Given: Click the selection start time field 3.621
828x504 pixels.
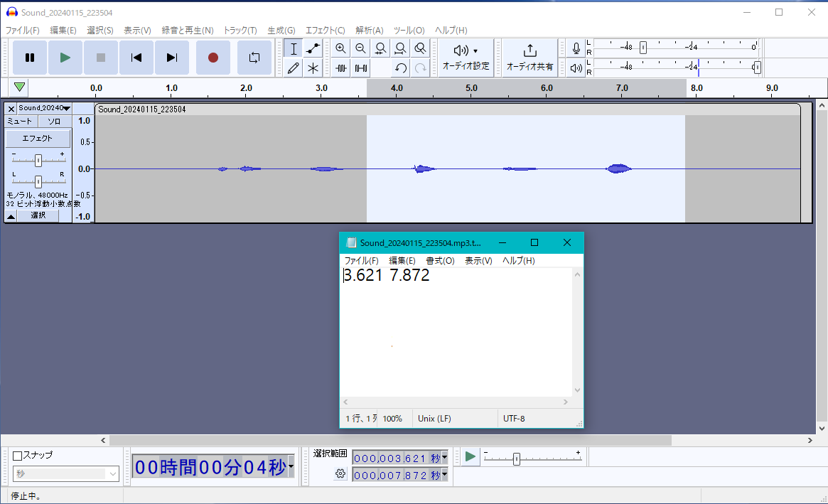Looking at the screenshot, I should tap(395, 458).
